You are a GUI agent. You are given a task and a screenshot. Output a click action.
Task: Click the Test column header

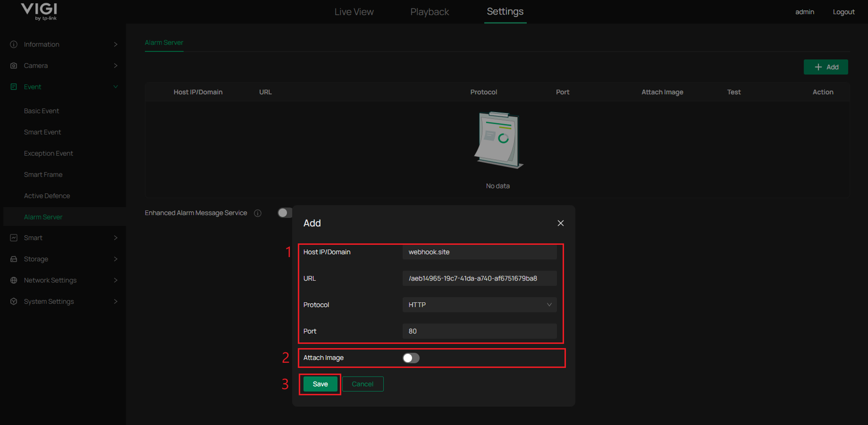point(734,92)
